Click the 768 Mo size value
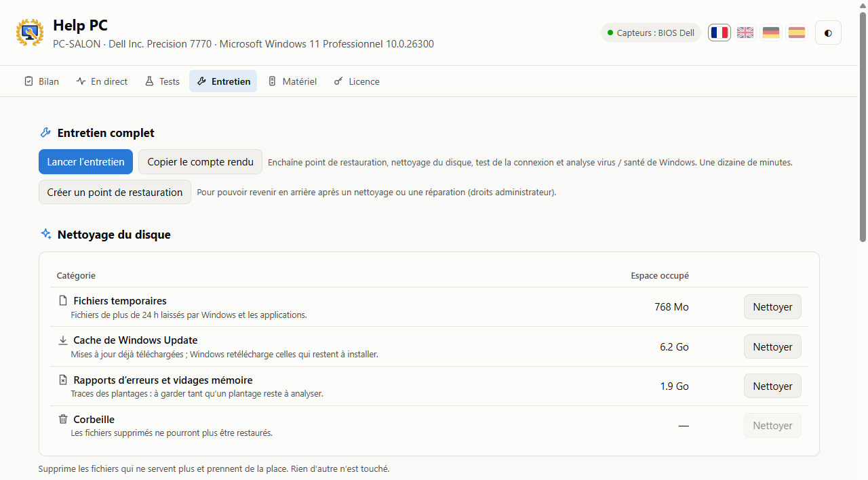This screenshot has height=480, width=868. 671,307
